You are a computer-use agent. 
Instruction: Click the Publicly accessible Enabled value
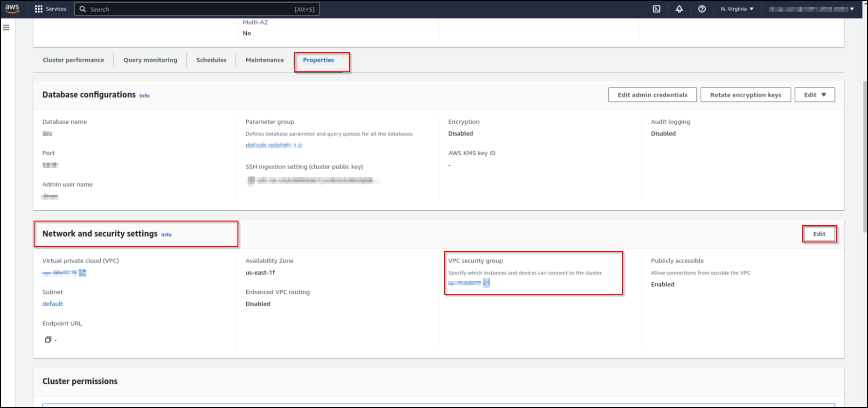point(663,284)
